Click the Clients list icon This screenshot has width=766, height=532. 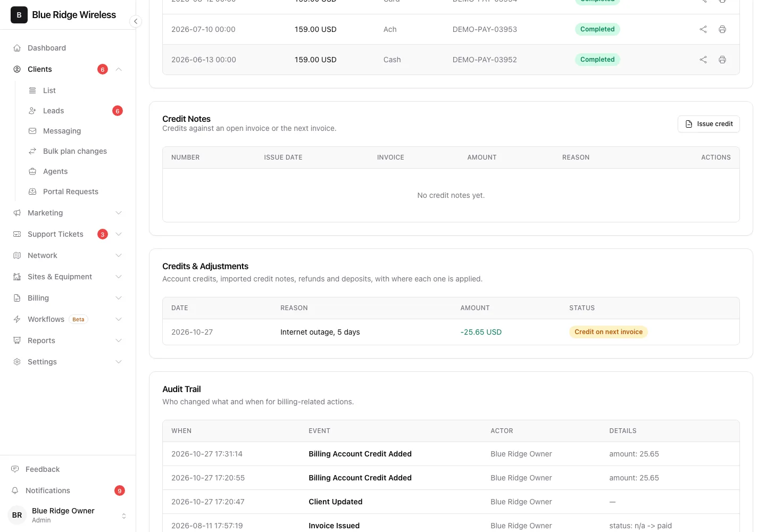tap(32, 90)
